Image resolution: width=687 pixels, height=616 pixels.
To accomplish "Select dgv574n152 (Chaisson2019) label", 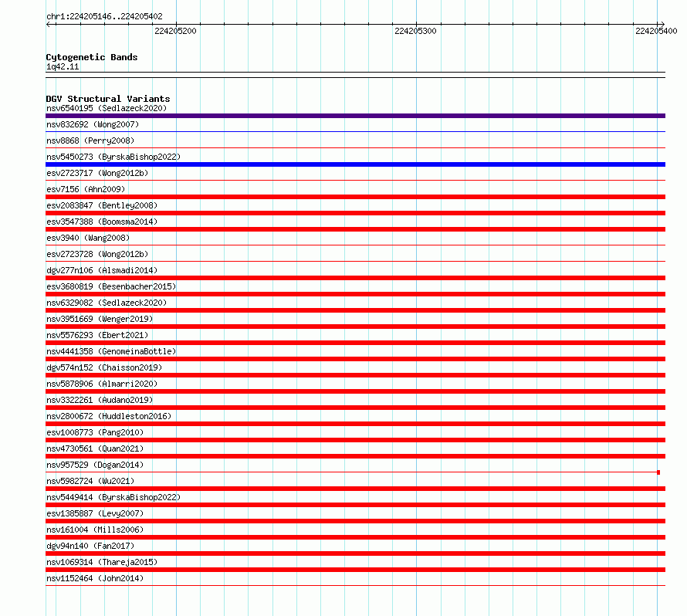I will tap(104, 367).
